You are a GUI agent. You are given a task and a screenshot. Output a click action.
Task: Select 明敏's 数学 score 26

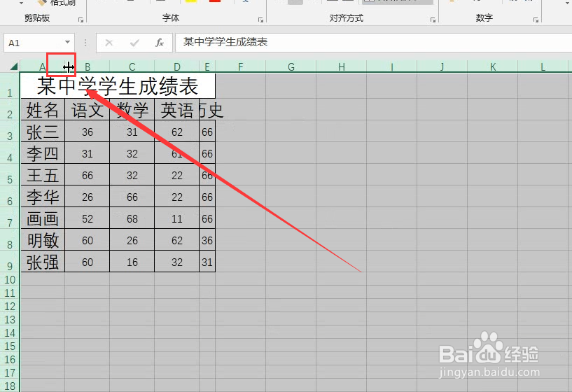132,240
